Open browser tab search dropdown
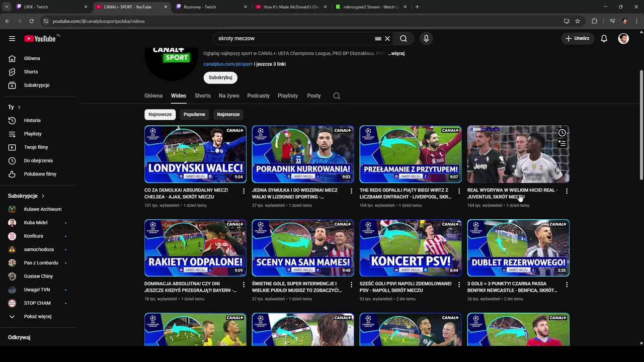 (x=7, y=7)
